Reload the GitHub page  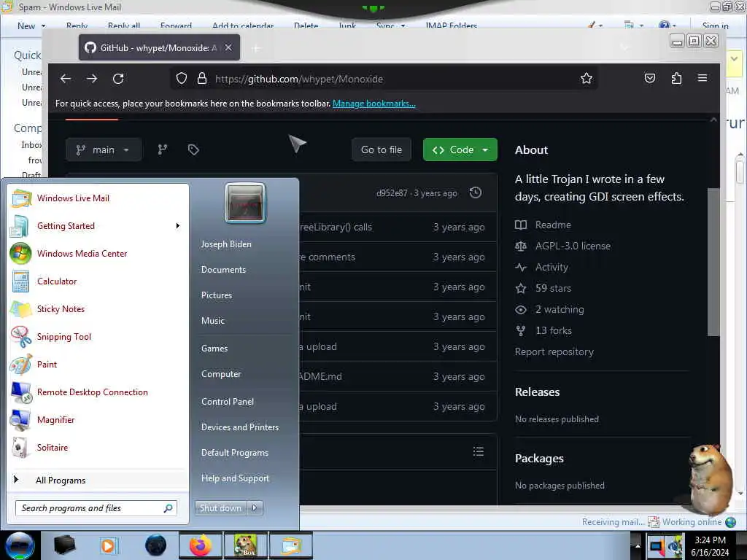(118, 79)
